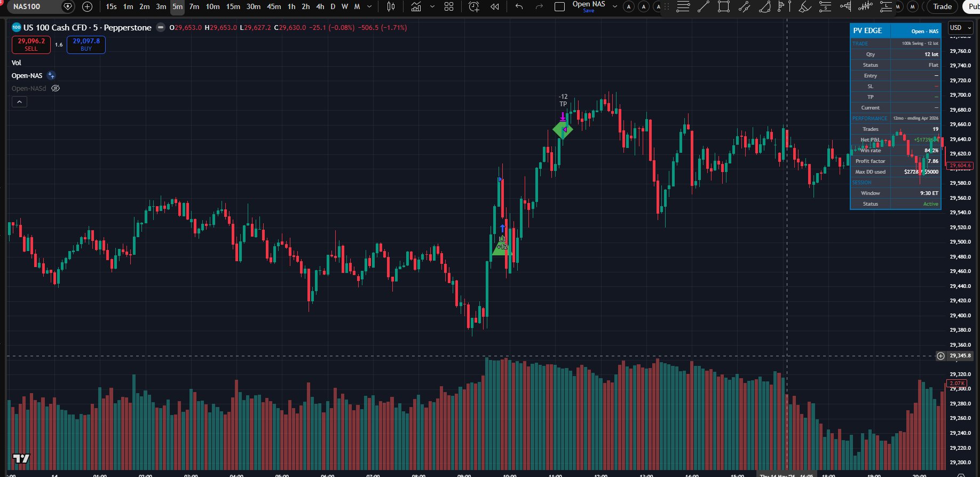Viewport: 980px width, 477px height.
Task: Start bar replay mode
Action: pos(495,6)
